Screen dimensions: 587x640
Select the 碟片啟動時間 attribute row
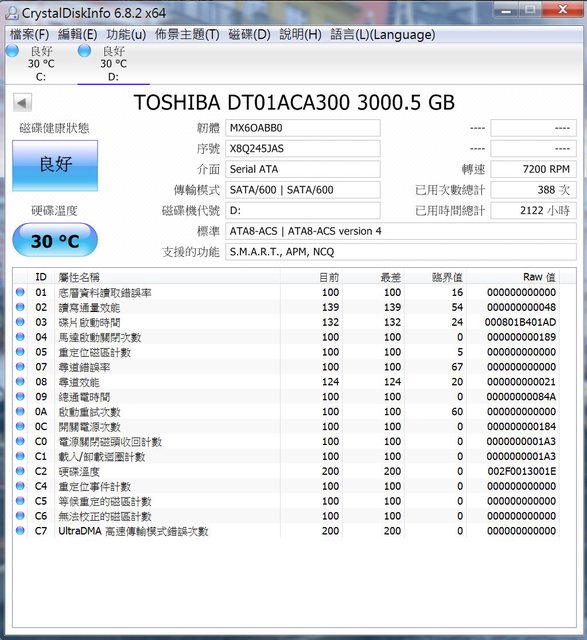286,322
